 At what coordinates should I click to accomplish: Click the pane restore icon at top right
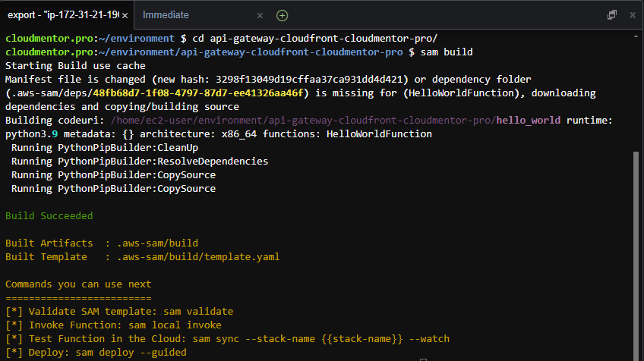pos(612,14)
